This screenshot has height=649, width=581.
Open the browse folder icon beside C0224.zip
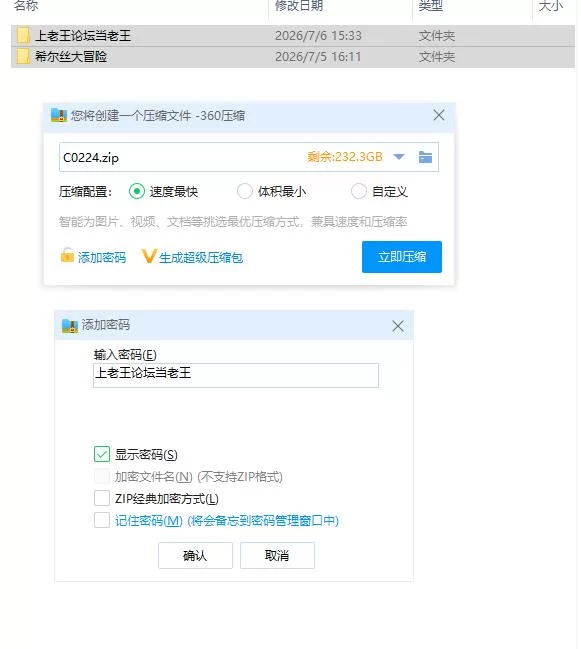(x=425, y=157)
